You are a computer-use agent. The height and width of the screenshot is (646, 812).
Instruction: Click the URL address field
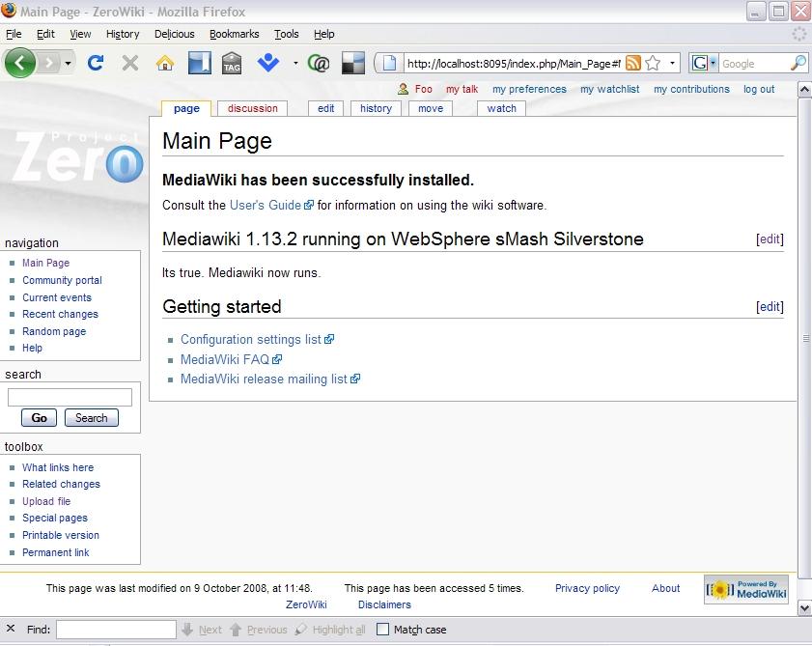click(x=513, y=63)
